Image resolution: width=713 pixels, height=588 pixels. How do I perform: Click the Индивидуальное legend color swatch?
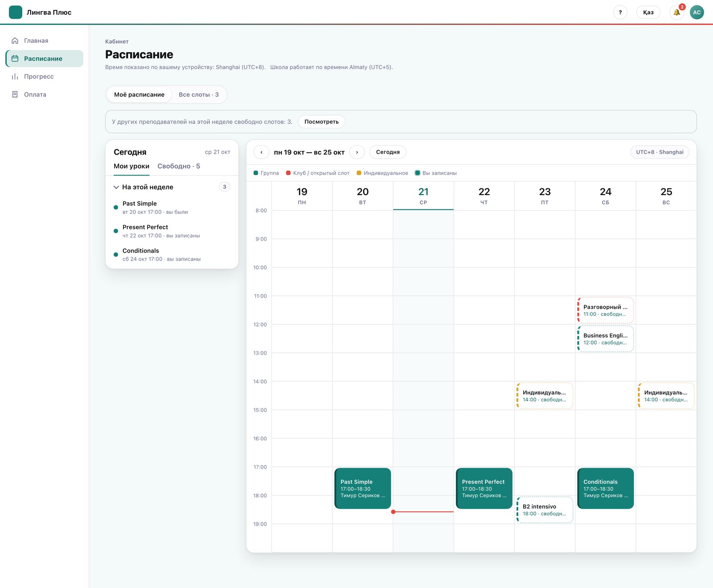pos(359,173)
